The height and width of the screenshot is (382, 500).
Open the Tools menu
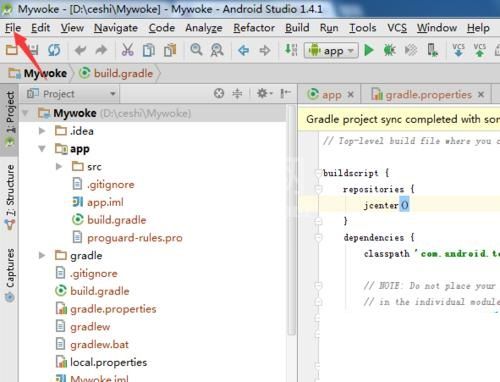point(362,28)
